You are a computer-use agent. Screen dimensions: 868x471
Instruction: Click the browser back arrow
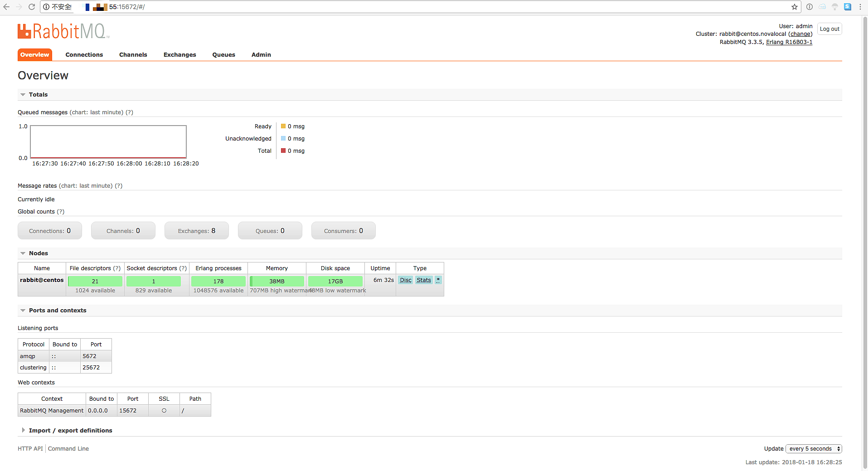pyautogui.click(x=6, y=7)
